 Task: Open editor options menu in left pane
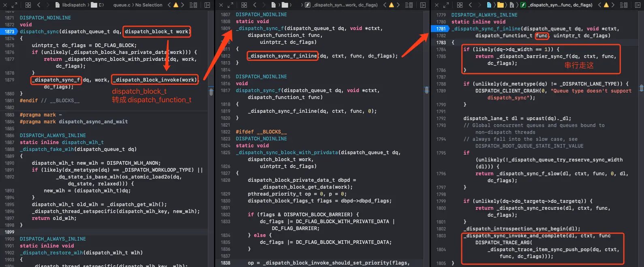pos(193,5)
